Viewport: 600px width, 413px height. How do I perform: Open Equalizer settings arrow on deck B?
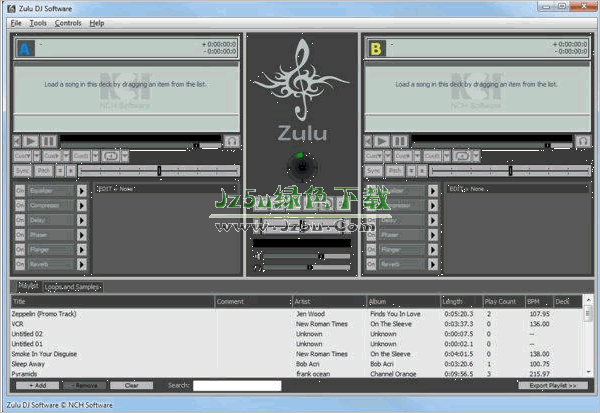[x=433, y=191]
